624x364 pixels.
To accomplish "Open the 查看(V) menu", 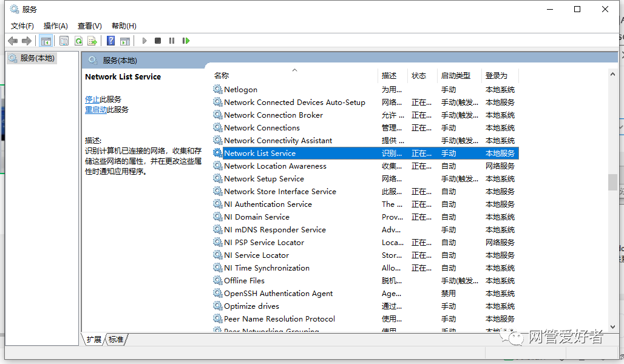I will click(90, 26).
